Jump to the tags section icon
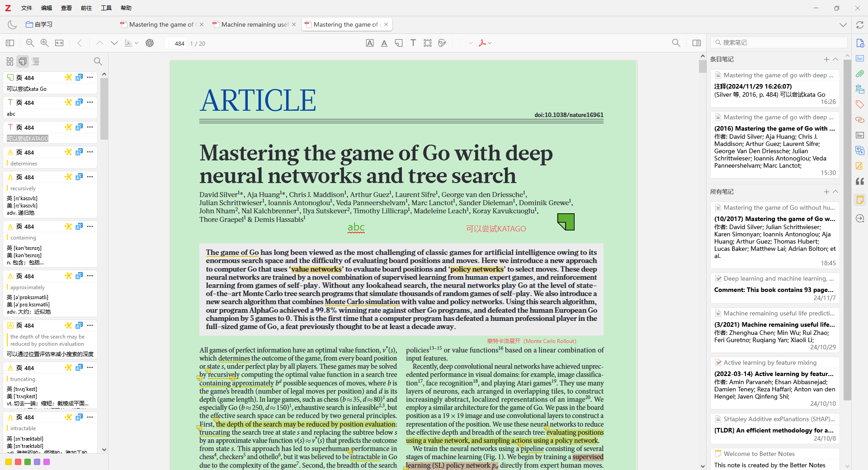Screen dimensions: 868x470 [860, 104]
